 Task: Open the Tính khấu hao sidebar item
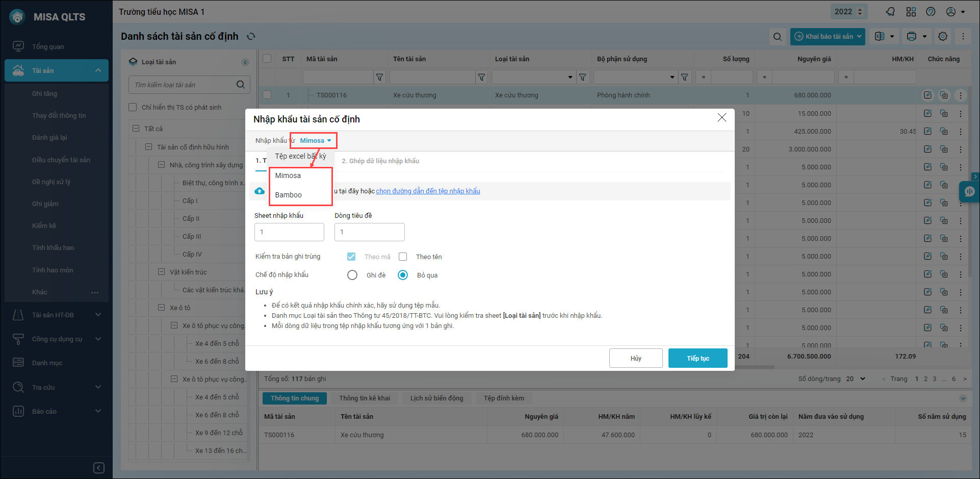(x=53, y=248)
